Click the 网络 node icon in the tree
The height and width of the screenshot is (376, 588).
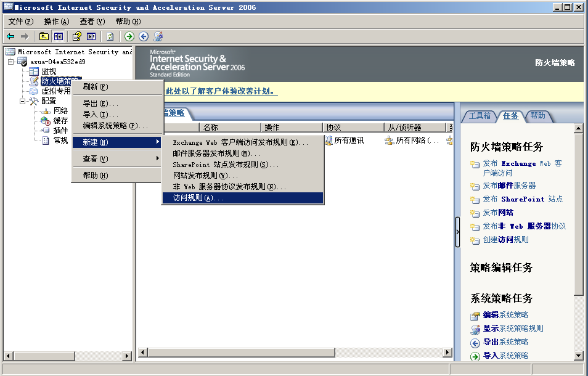(46, 111)
